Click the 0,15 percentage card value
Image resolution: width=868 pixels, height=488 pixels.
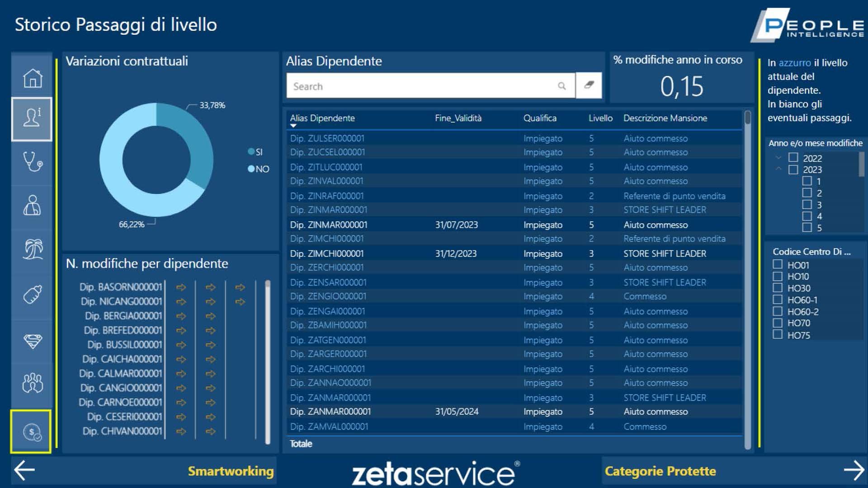pyautogui.click(x=682, y=86)
